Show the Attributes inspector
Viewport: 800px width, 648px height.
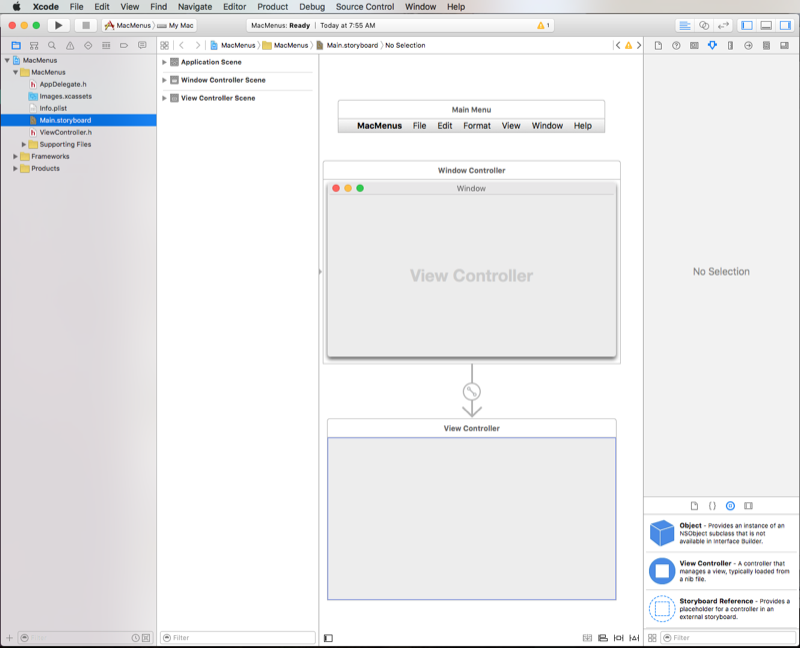(x=712, y=44)
